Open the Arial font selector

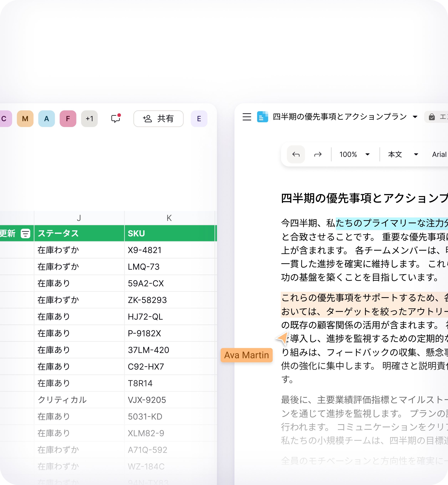pos(439,154)
